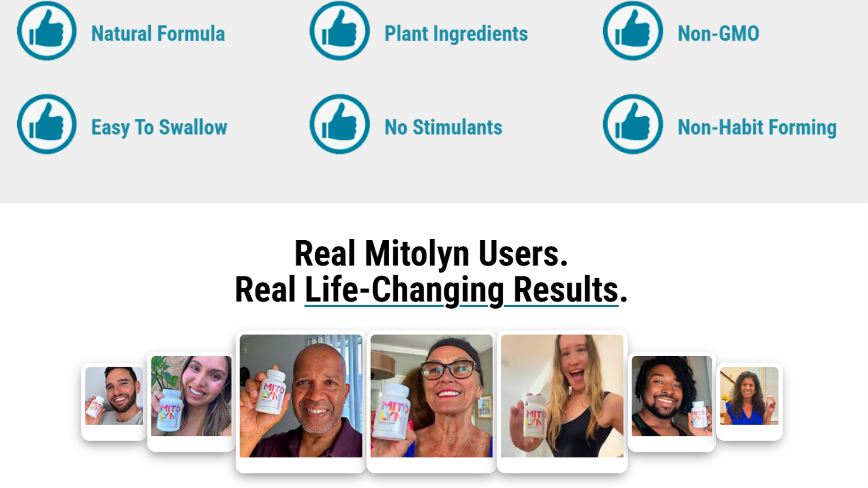
Task: Click the Non-Habit Forming label
Action: point(757,127)
